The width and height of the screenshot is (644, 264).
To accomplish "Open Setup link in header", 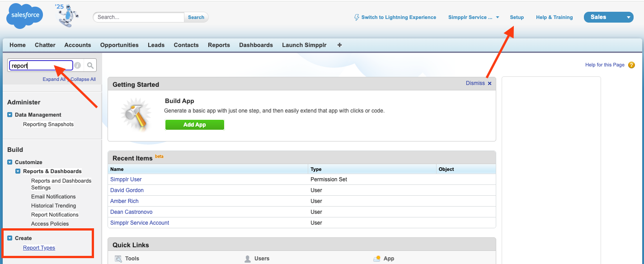I will [x=517, y=17].
